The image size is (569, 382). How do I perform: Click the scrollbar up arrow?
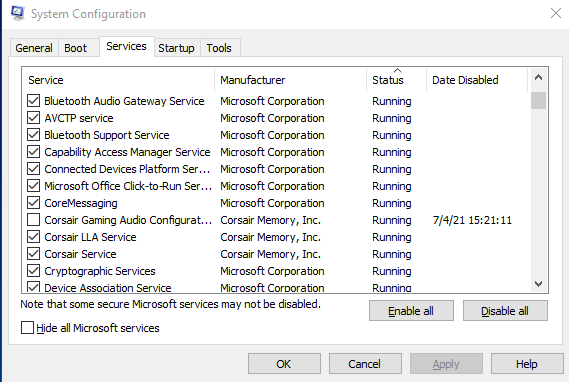539,77
